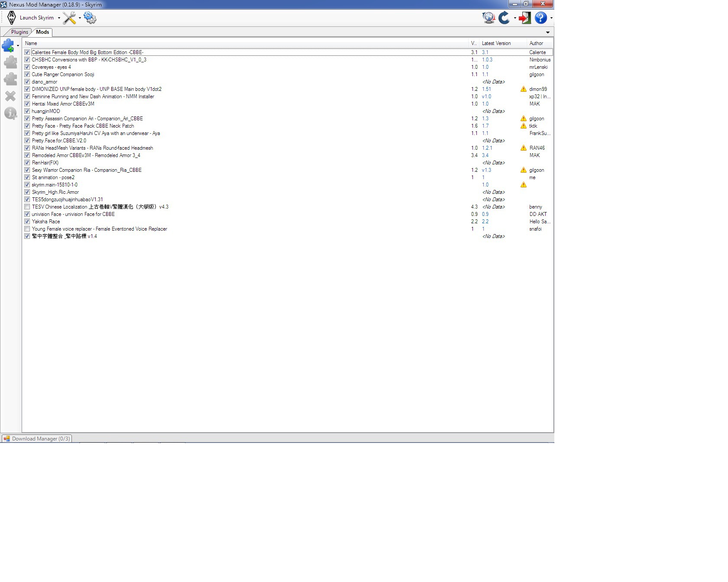Toggle the RenHair(FIX) checkbox
Screen dimensions: 728x582
tap(27, 163)
